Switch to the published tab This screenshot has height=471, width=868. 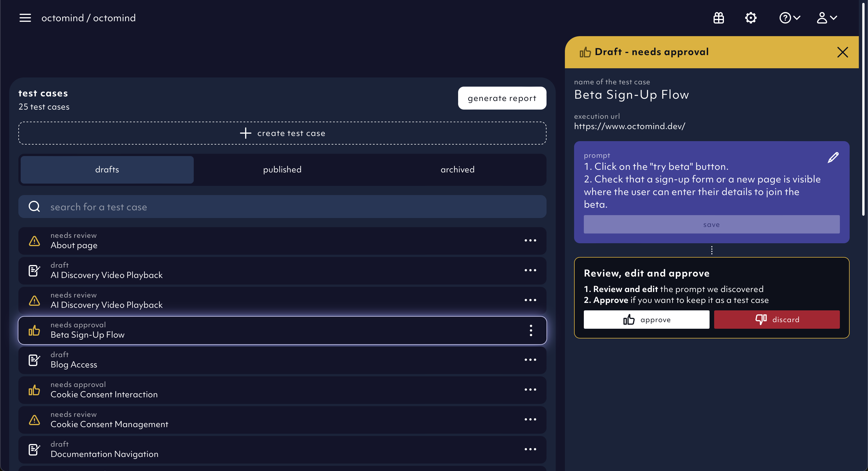[282, 169]
